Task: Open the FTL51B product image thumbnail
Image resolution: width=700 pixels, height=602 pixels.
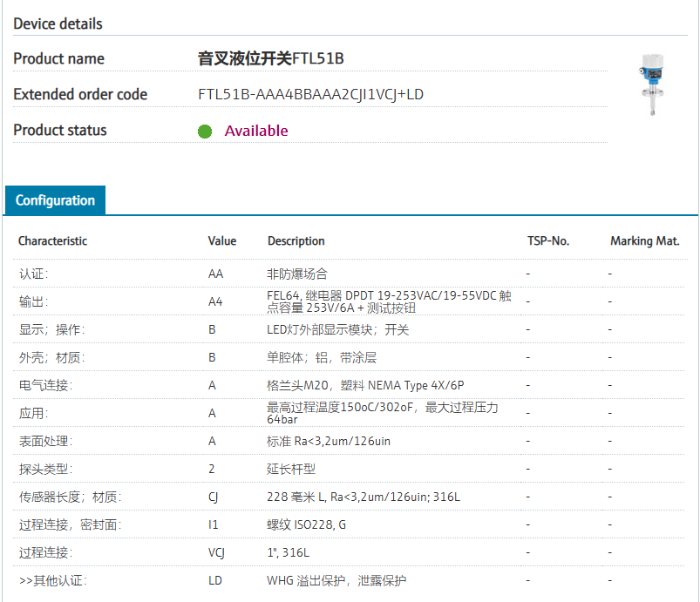Action: coord(652,85)
